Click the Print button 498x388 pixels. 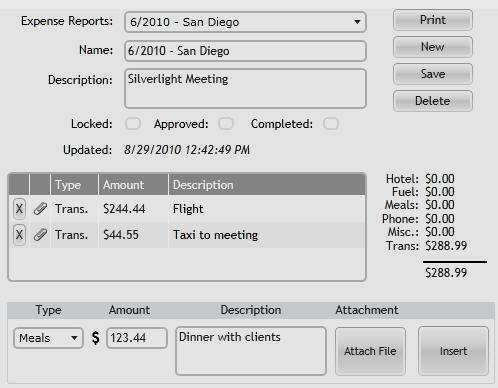(433, 20)
